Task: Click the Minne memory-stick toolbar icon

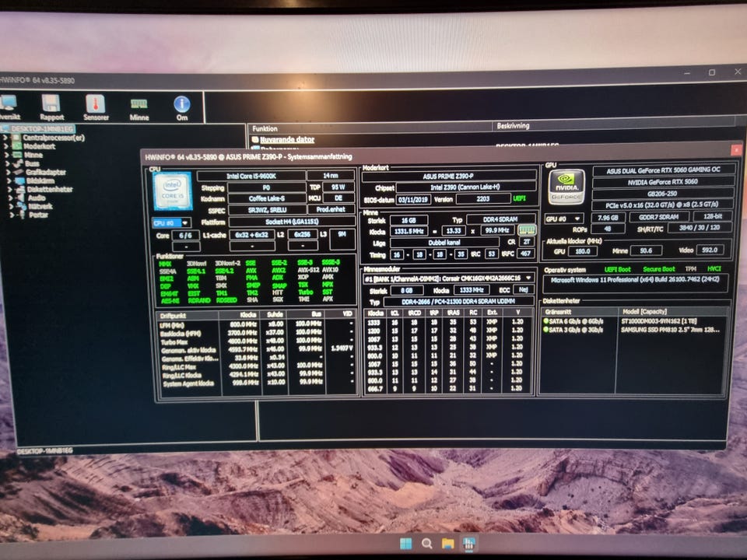Action: (x=139, y=103)
